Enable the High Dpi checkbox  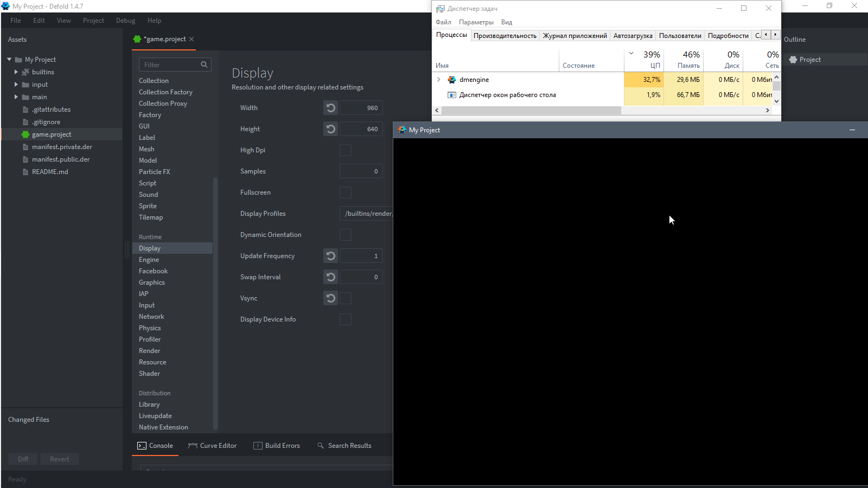pyautogui.click(x=346, y=150)
